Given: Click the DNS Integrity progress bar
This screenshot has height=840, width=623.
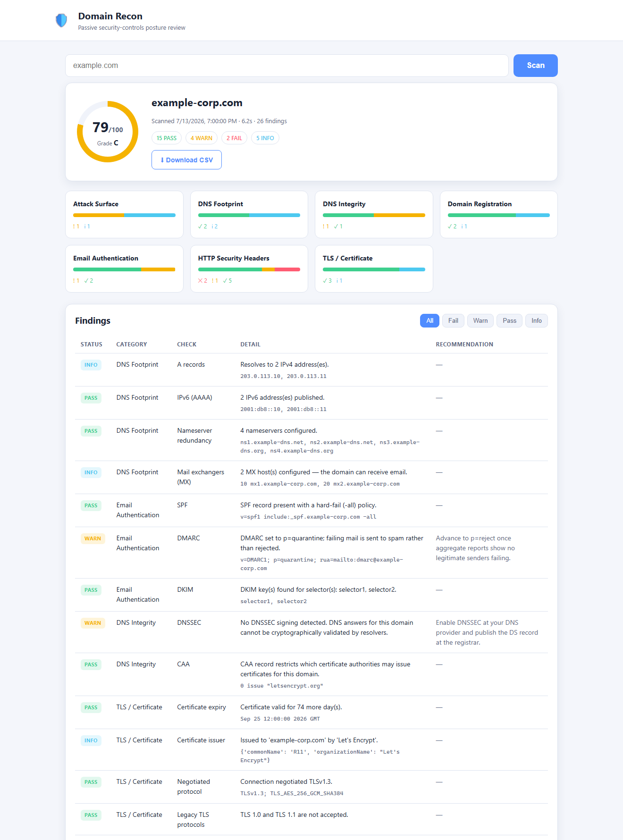Looking at the screenshot, I should [374, 215].
